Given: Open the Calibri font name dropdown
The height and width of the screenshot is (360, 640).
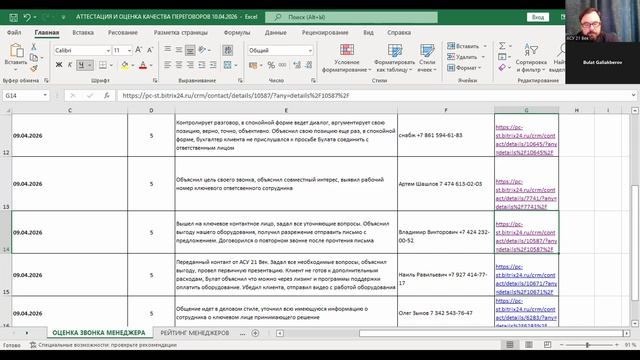Looking at the screenshot, I should coord(108,50).
